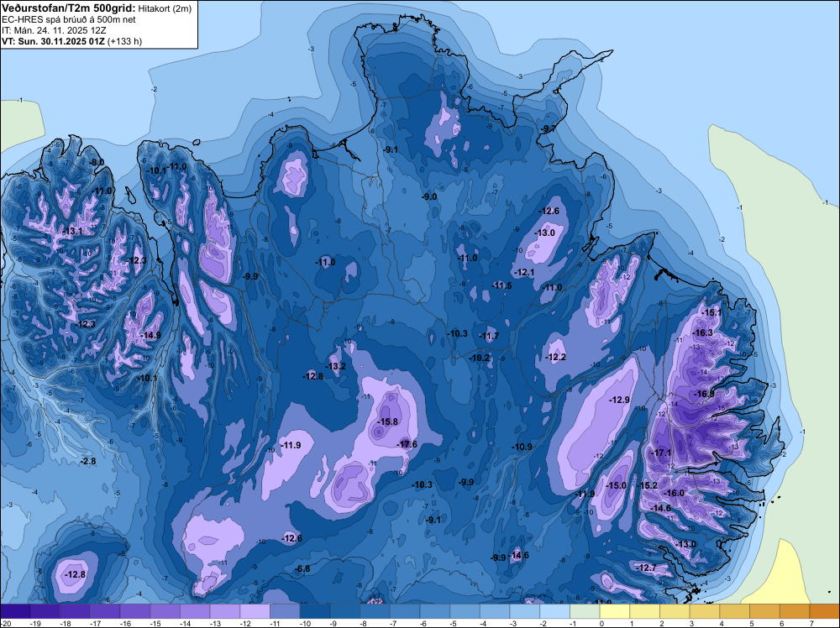Click the IT: Mán. 24. 11. 2025 12Z line

pyautogui.click(x=54, y=30)
